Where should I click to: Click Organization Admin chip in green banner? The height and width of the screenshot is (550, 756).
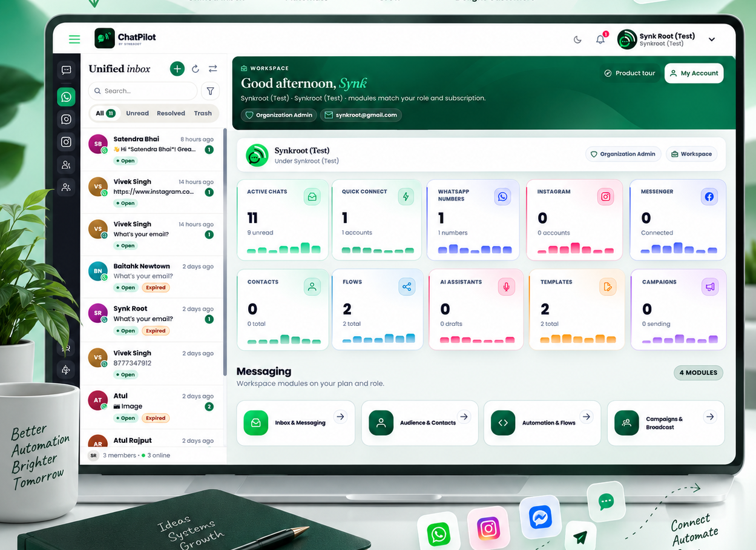(279, 115)
